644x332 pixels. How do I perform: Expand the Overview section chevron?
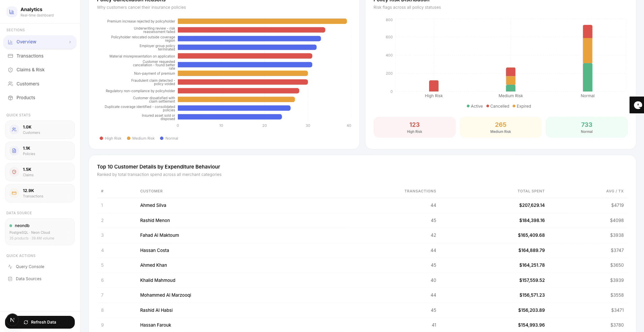point(70,42)
